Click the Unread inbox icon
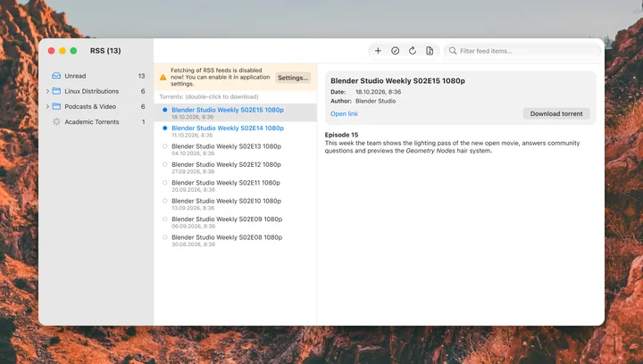Viewport: 643px width, 364px height. 56,76
